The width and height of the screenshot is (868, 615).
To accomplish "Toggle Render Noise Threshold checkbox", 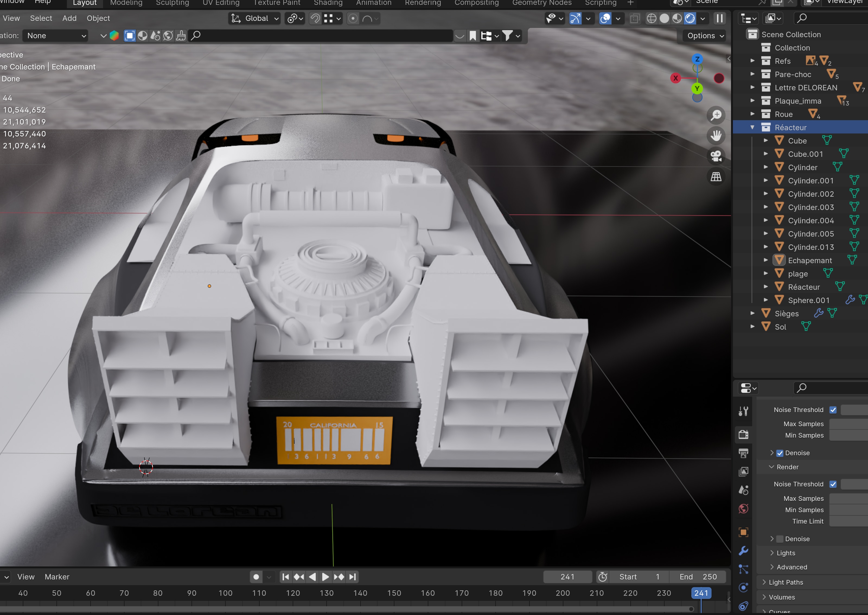I will point(833,484).
